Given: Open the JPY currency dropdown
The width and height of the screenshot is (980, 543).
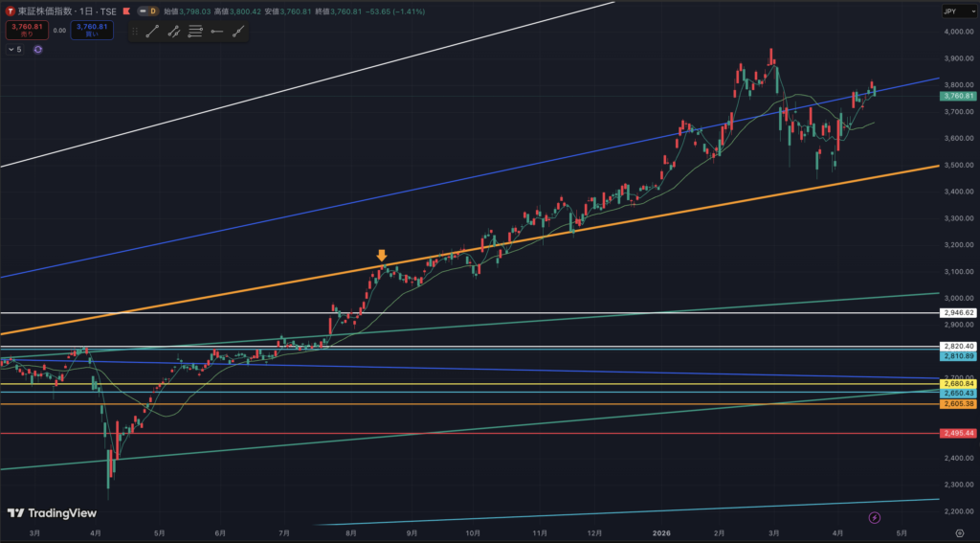Looking at the screenshot, I should point(957,12).
